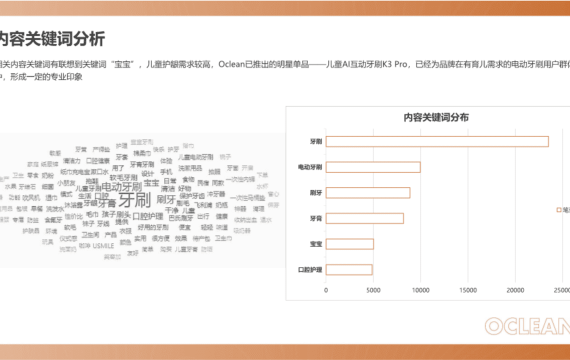Click "电动牙刷" in the word cloud
The width and height of the screenshot is (570, 360).
121,187
